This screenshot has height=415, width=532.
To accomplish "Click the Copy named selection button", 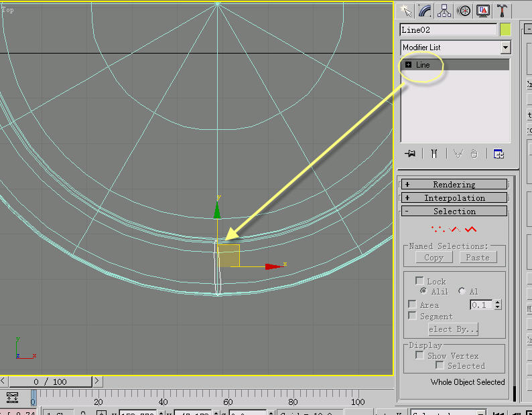I will pos(434,258).
